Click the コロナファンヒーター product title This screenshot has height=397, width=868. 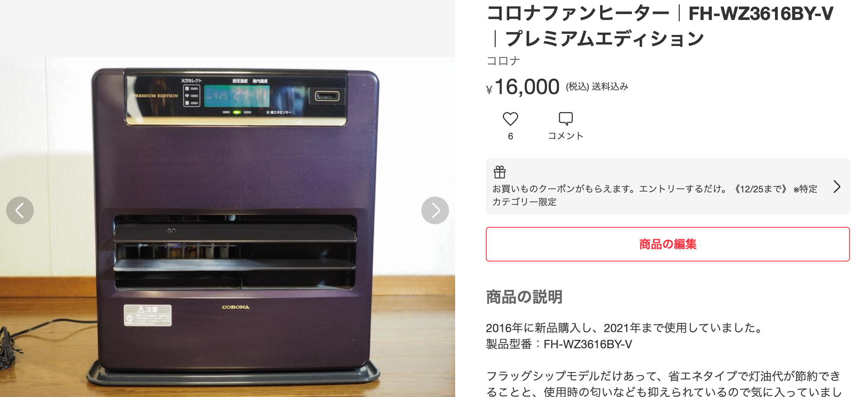pos(660,26)
